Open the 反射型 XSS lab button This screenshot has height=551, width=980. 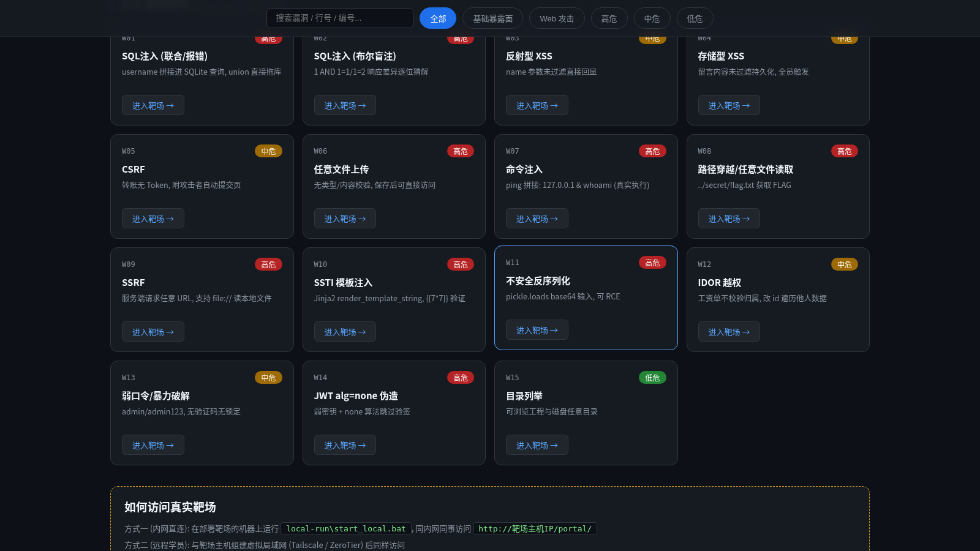click(537, 105)
